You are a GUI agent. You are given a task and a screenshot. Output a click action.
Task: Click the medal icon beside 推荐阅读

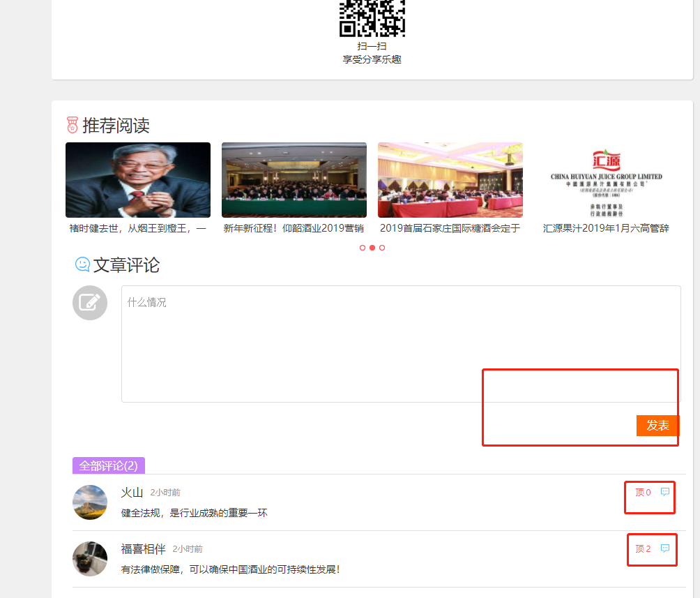pos(72,125)
